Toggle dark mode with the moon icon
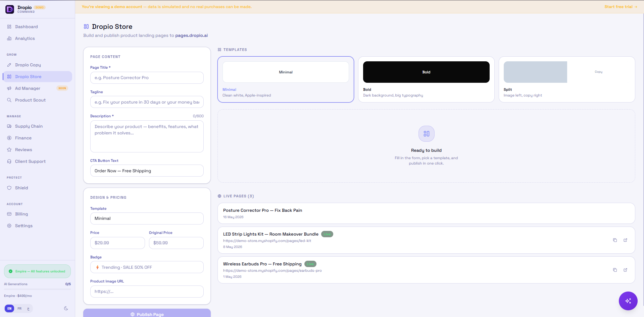This screenshot has width=644, height=317. 66,309
